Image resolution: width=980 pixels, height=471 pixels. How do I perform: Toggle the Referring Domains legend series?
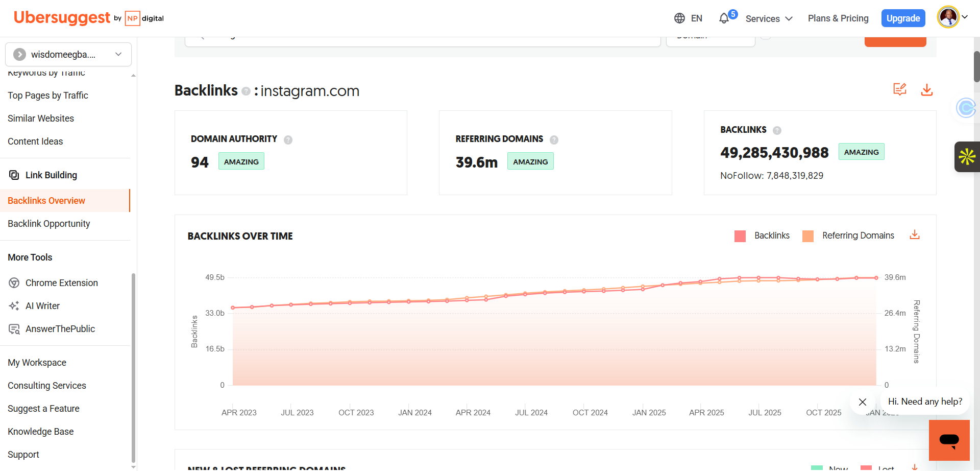tap(858, 235)
